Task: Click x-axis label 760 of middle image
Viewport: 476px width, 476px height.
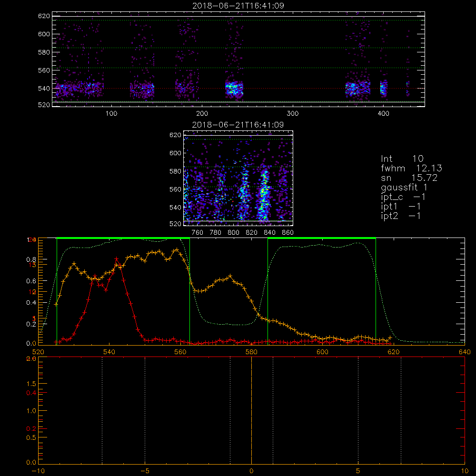Action: coord(198,233)
